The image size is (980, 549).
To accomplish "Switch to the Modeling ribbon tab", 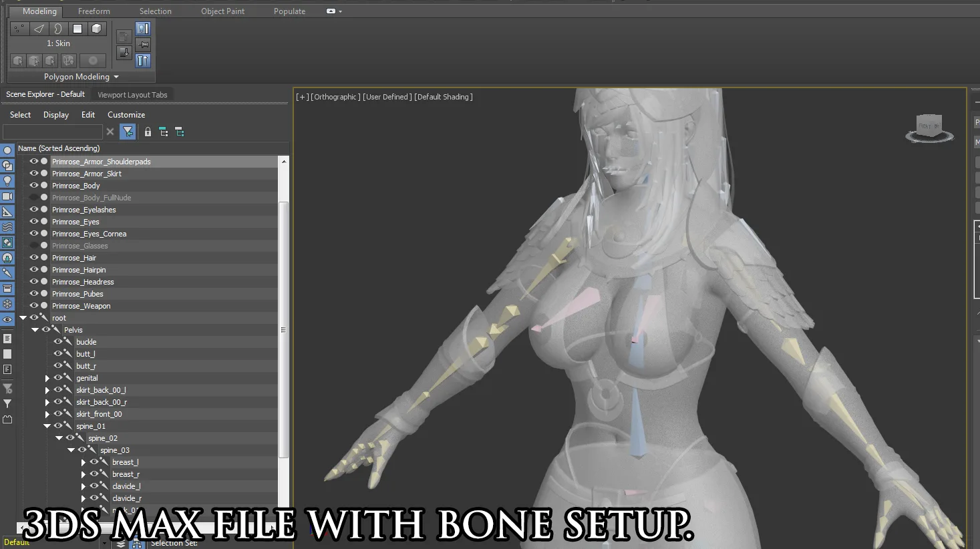I will tap(39, 11).
